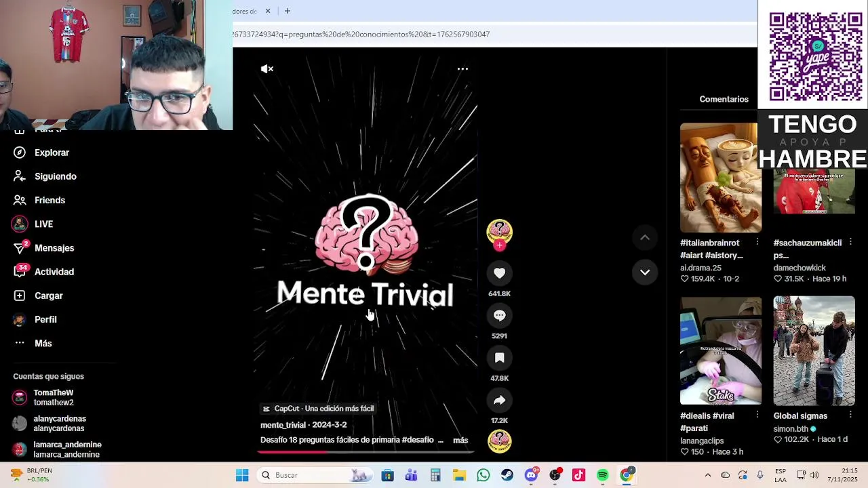Switch to the Comentarios tab
Viewport: 868px width, 488px height.
724,99
